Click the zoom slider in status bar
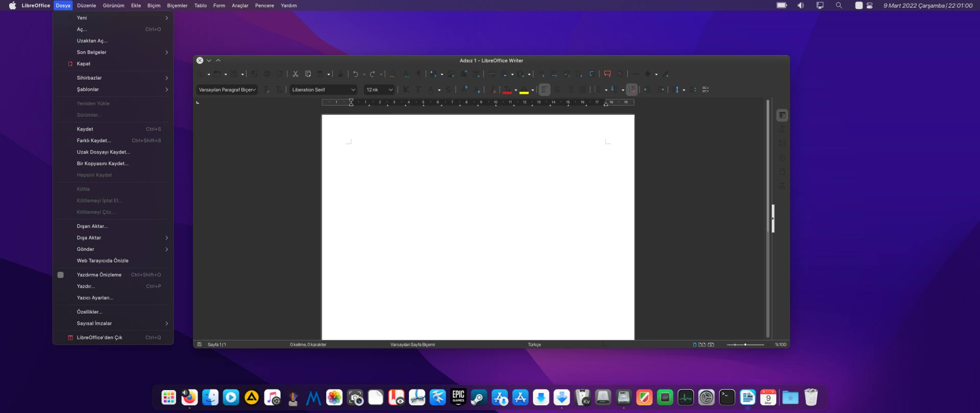 (745, 345)
